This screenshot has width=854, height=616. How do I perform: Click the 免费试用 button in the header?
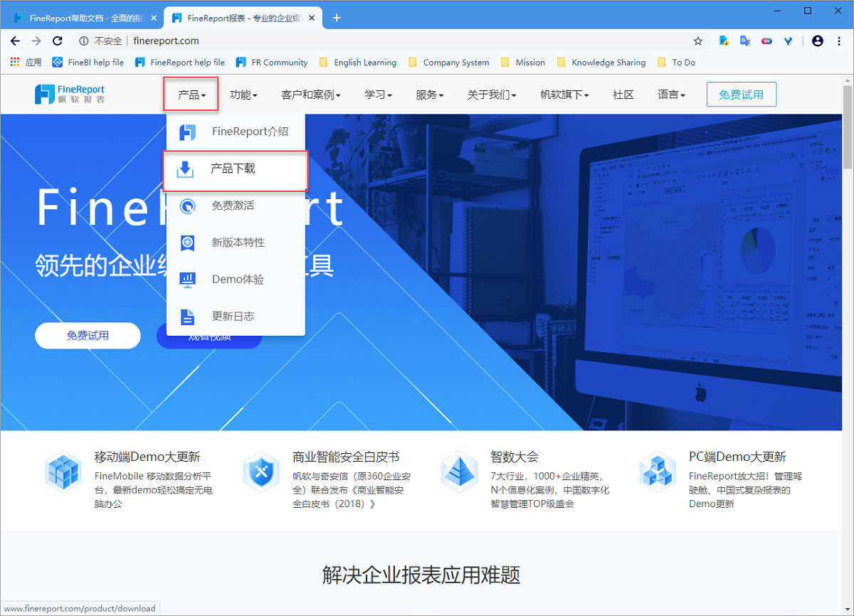742,95
